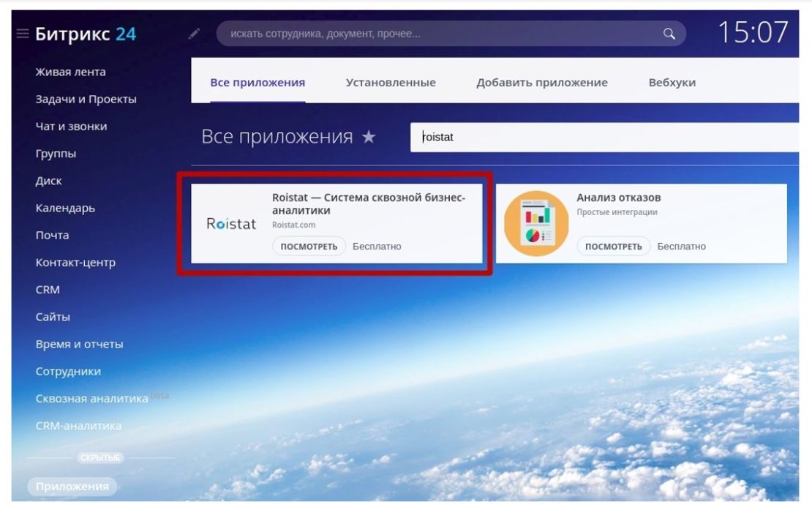
Task: Switch to the Установленные tab
Action: [391, 83]
